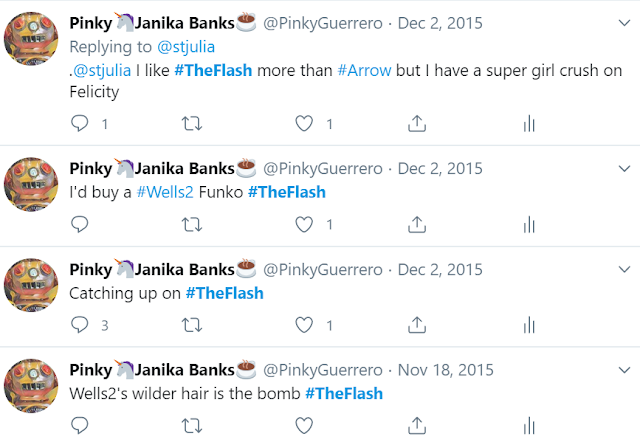This screenshot has height=445, width=640.
Task: Share the 'Wells2's wilder hair' tweet
Action: [x=417, y=425]
